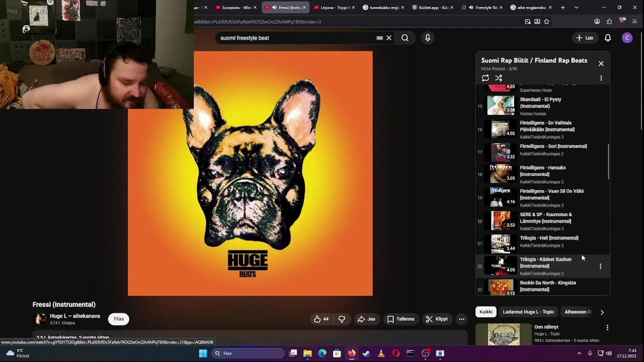This screenshot has width=644, height=362.
Task: Open Firefox hamburger application menu
Action: pyautogui.click(x=634, y=22)
